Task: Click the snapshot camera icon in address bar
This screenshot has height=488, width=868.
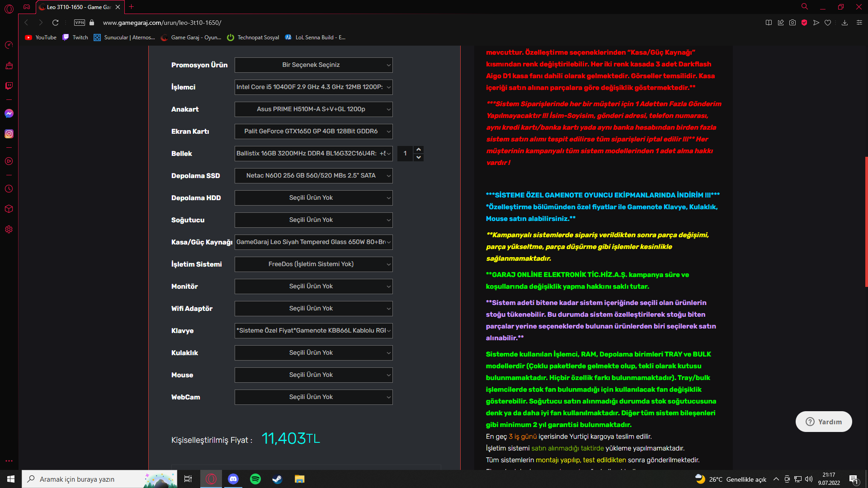Action: coord(793,23)
